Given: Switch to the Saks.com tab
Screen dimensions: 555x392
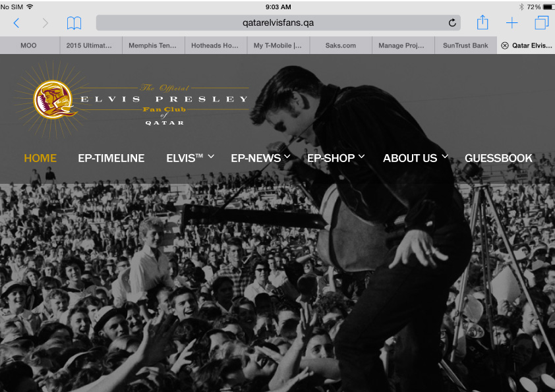Looking at the screenshot, I should 341,45.
